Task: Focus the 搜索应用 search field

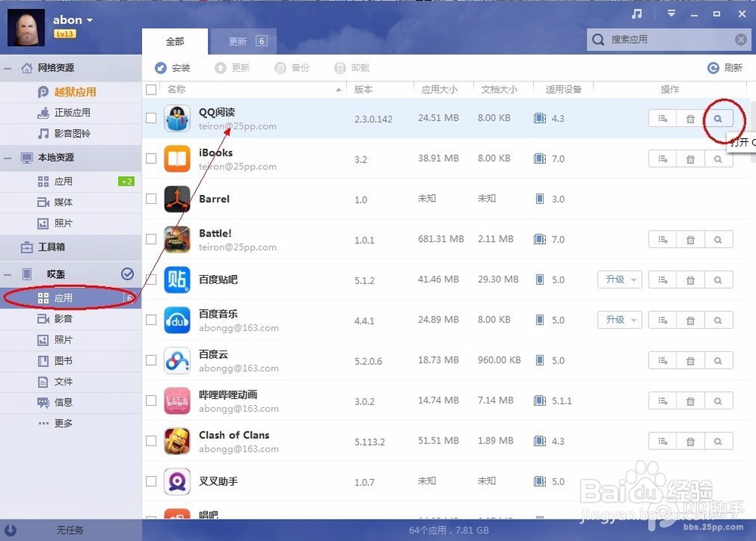Action: coord(669,39)
